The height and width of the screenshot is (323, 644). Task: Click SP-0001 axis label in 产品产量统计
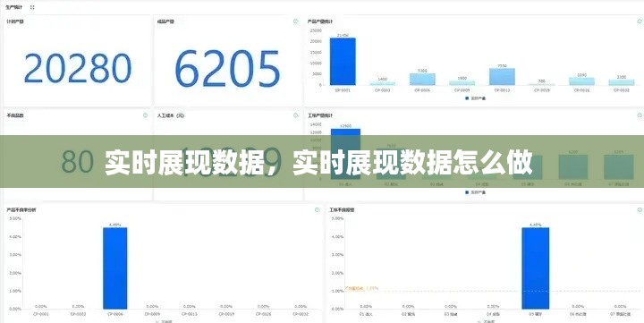(x=343, y=90)
